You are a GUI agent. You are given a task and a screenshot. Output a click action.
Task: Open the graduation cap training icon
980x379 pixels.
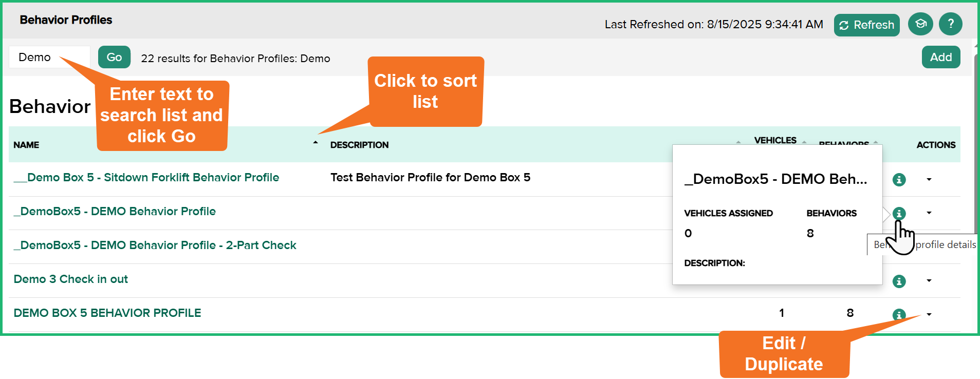click(920, 24)
